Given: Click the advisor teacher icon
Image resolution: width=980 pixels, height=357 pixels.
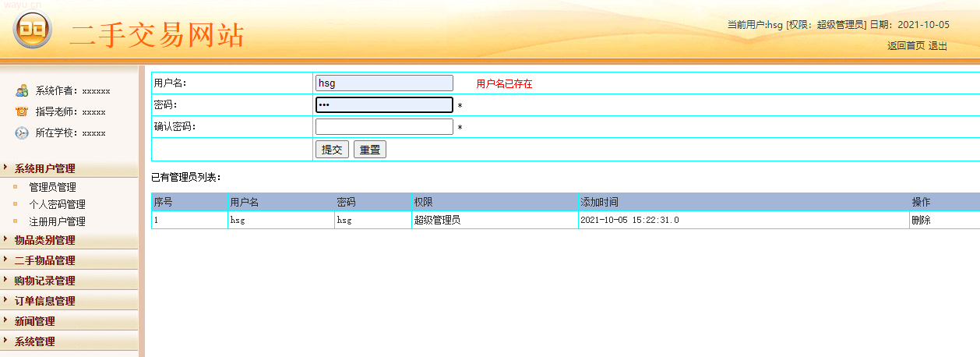Looking at the screenshot, I should tap(22, 111).
